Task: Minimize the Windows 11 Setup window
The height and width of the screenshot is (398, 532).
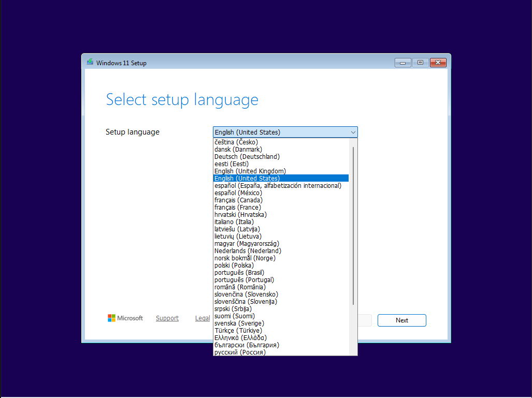Action: click(x=402, y=63)
